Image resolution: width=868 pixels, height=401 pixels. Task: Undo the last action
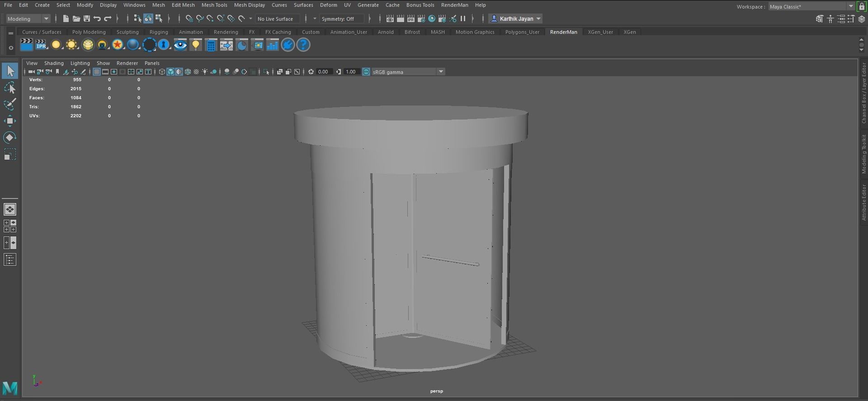(97, 19)
